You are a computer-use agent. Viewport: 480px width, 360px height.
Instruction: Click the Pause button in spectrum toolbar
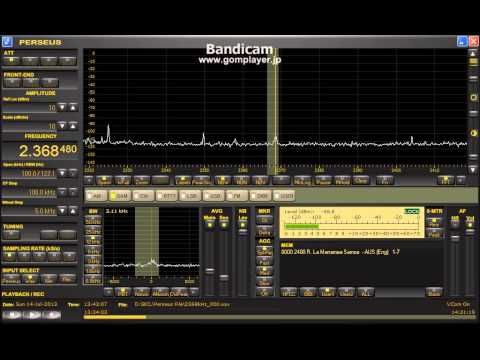pyautogui.click(x=323, y=180)
